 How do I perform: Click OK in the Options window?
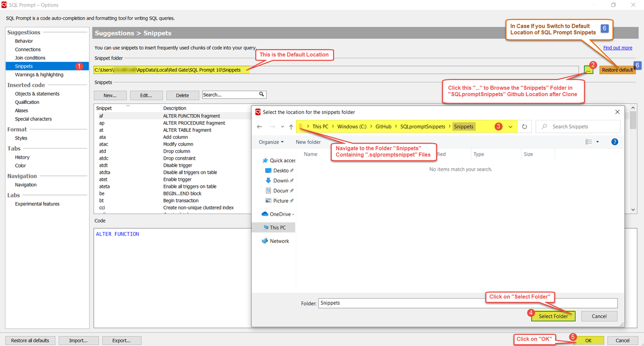click(589, 340)
